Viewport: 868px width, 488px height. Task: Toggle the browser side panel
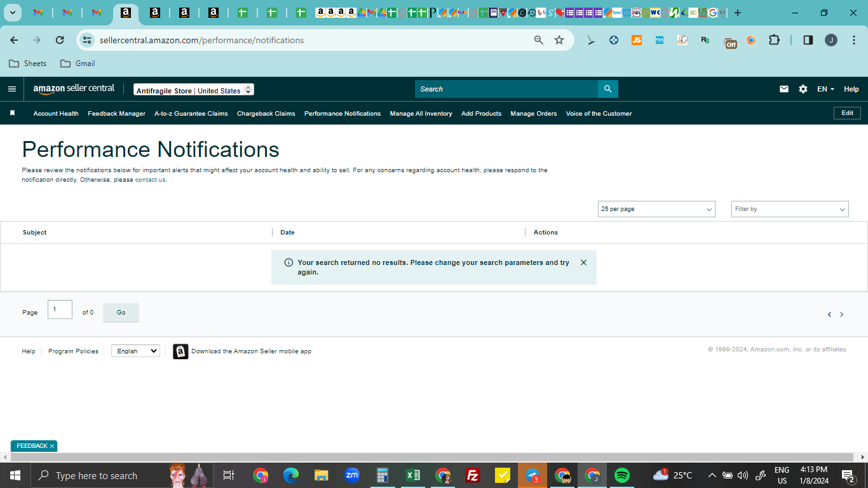808,40
